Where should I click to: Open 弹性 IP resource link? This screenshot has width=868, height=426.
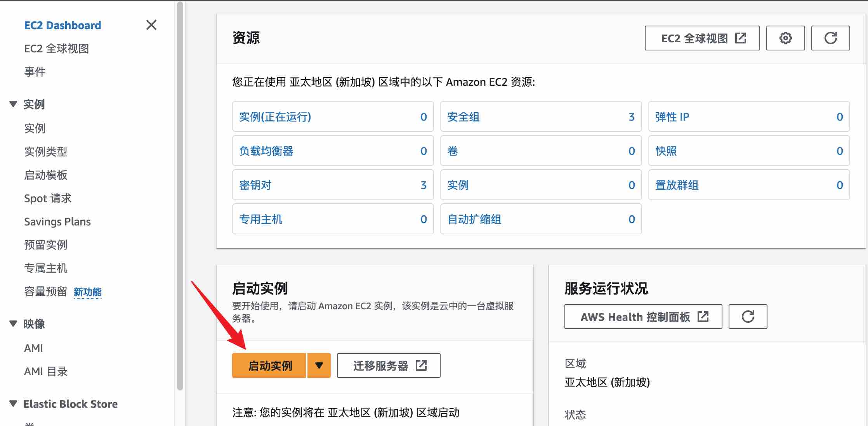(x=672, y=117)
